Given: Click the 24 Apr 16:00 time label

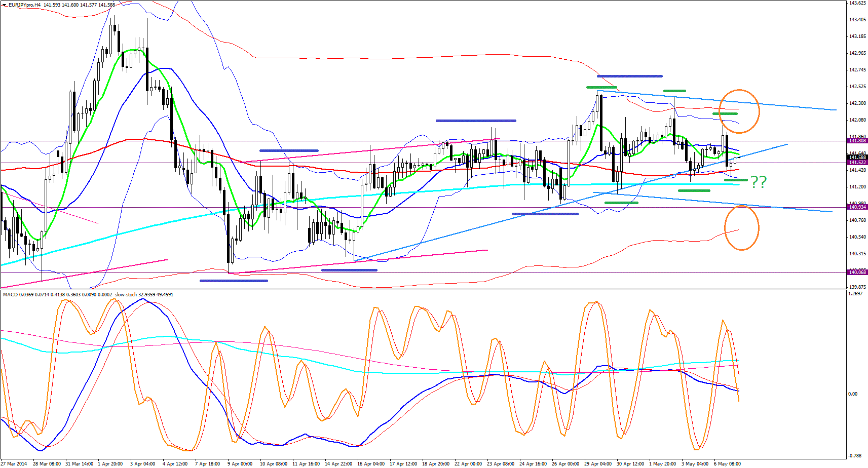Looking at the screenshot, I should coord(533,464).
